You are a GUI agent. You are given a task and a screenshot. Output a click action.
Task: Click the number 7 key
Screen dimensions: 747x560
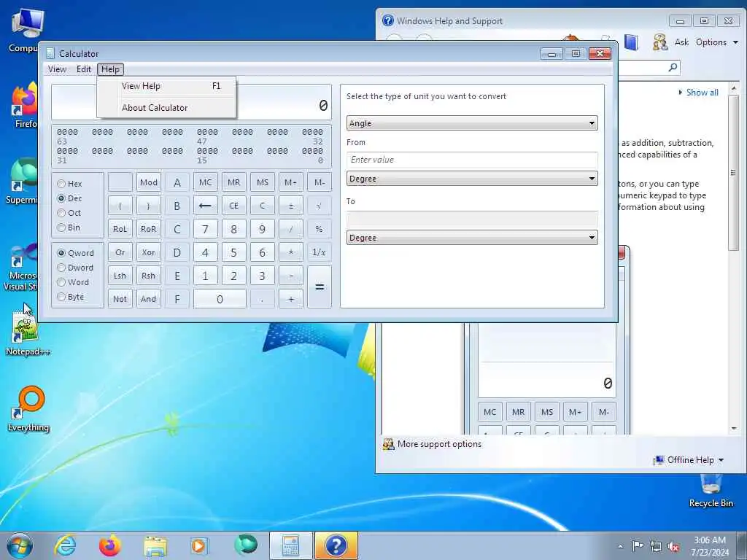click(x=205, y=229)
